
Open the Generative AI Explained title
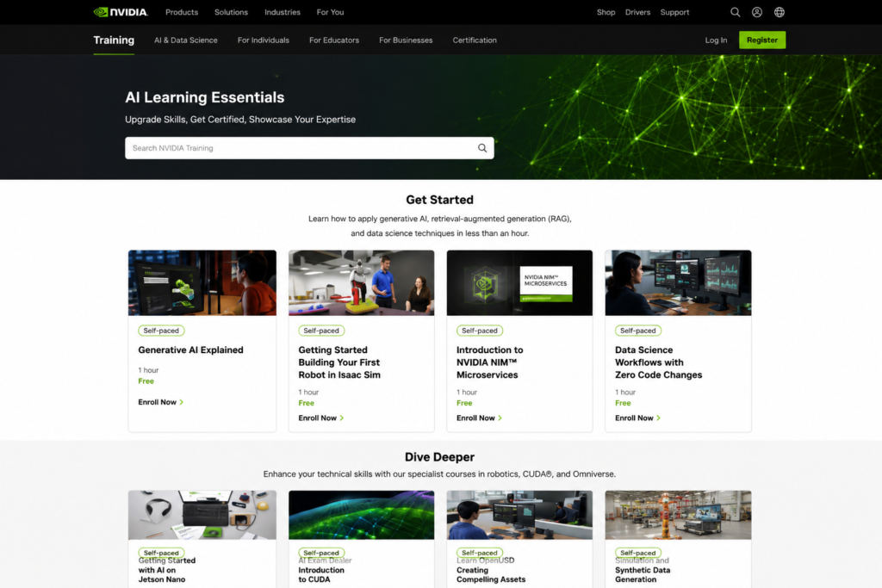coord(190,350)
